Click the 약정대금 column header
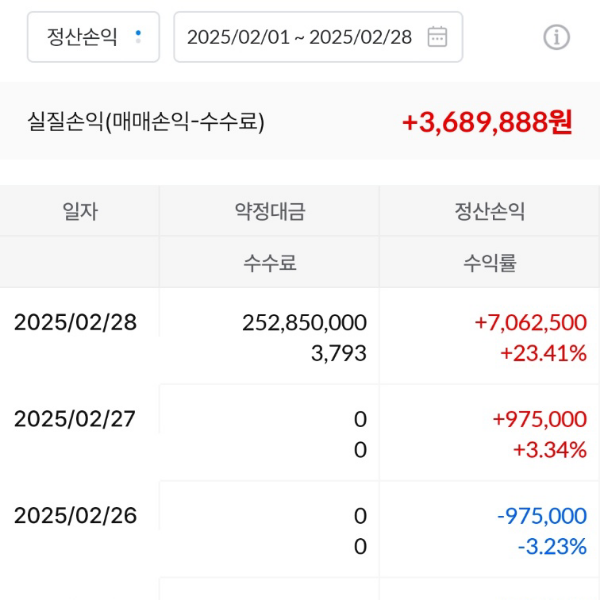Viewport: 600px width, 600px height. click(270, 211)
